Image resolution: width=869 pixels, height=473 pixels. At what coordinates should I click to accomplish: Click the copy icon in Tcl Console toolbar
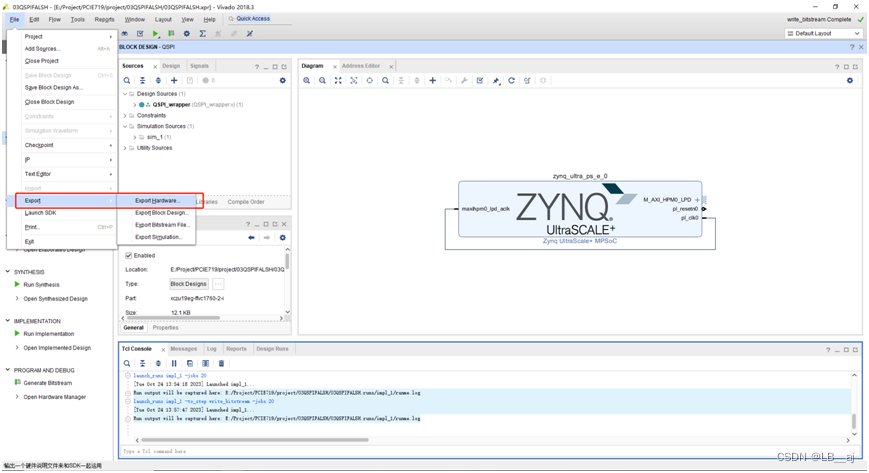[x=190, y=363]
